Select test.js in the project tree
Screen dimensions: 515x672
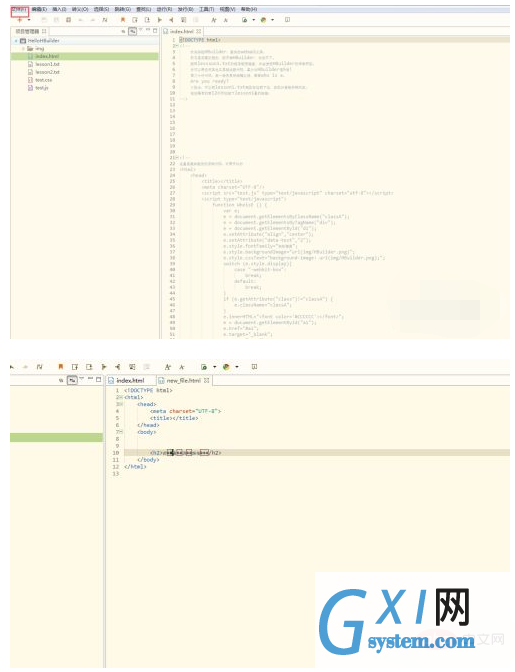click(42, 88)
